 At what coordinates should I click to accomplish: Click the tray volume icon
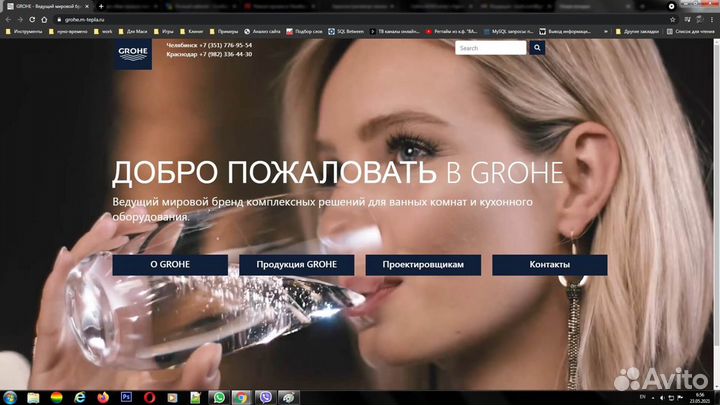662,398
